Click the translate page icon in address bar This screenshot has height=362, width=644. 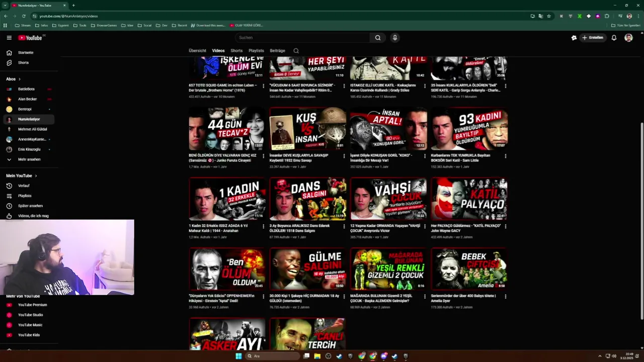541,16
